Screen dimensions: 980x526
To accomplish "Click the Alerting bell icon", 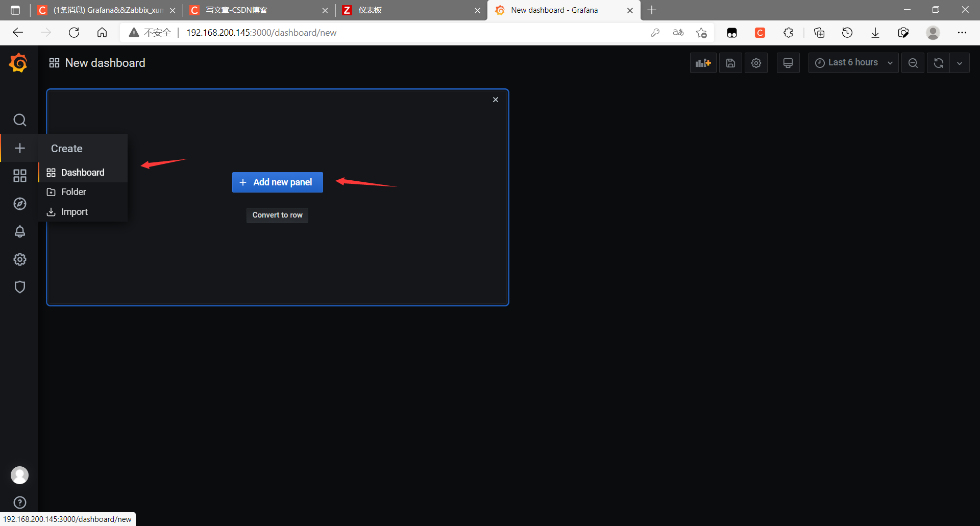I will click(x=19, y=231).
